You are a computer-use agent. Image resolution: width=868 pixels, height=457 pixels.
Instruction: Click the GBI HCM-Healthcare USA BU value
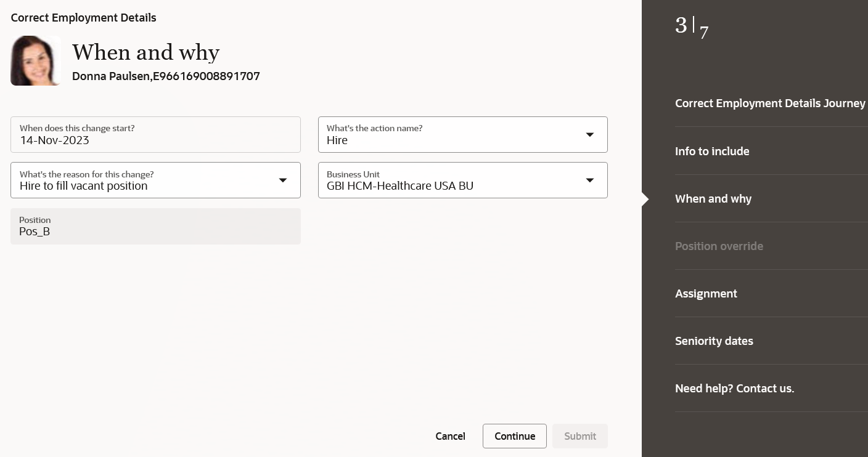coord(400,186)
